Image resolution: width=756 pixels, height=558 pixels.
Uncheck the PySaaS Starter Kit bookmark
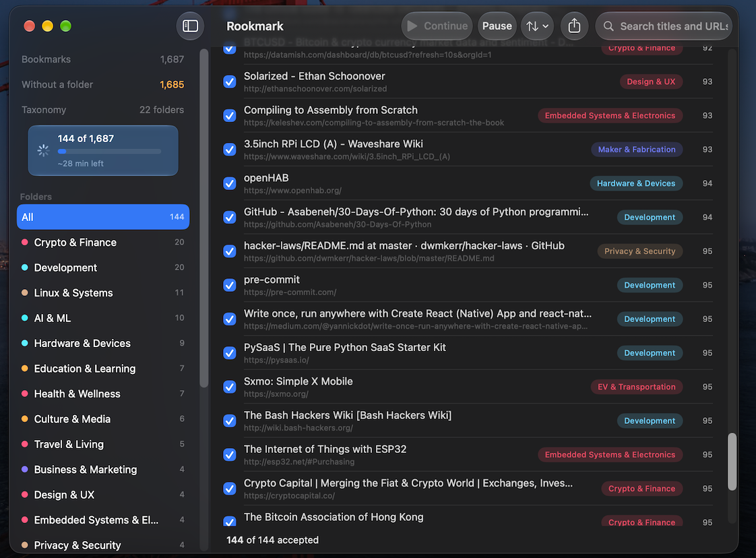pos(230,353)
